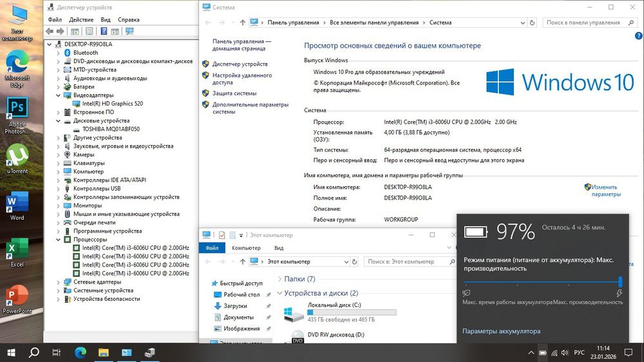Open the Windows Start menu
The image size is (644, 362).
11,352
